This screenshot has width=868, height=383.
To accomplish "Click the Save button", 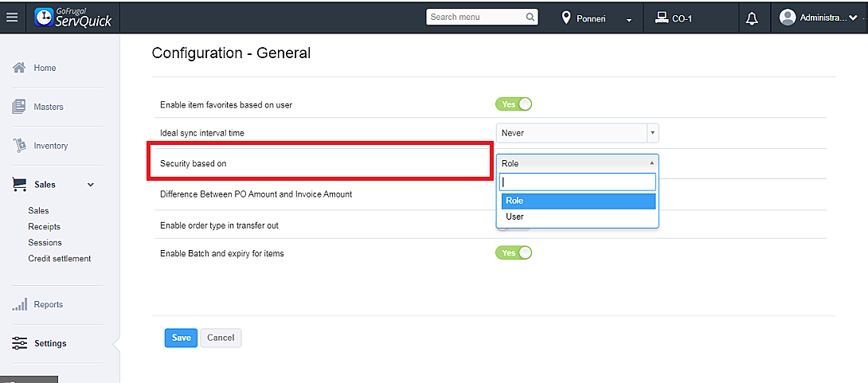I will [x=181, y=338].
